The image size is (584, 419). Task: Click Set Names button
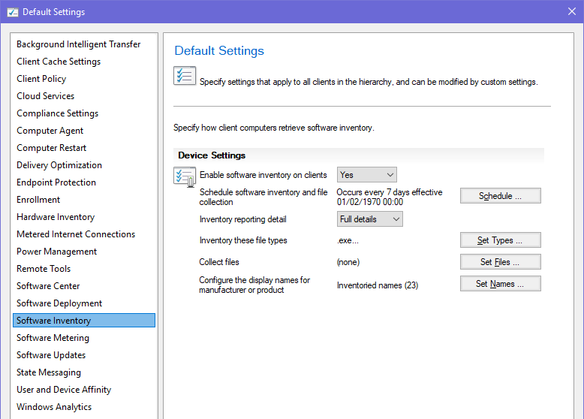500,284
